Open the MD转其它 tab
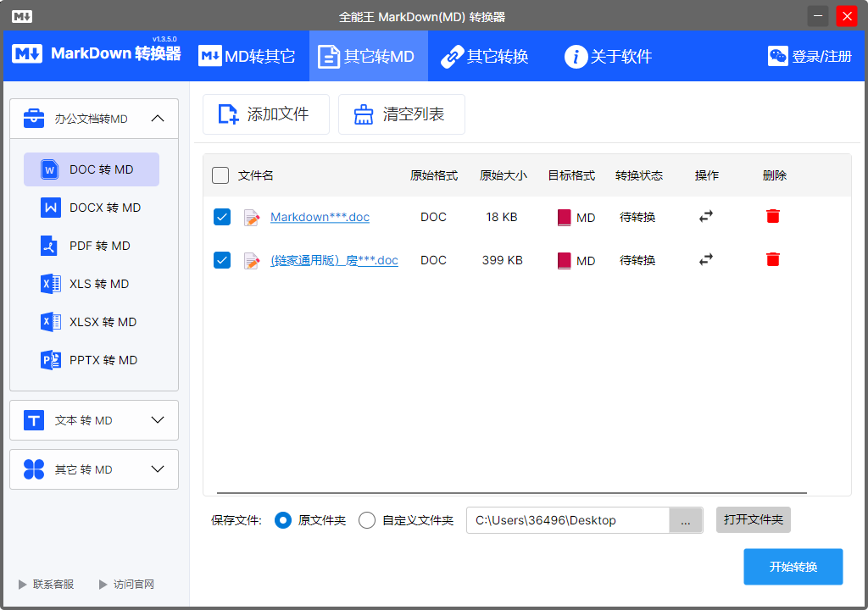Image resolution: width=868 pixels, height=610 pixels. click(x=247, y=56)
